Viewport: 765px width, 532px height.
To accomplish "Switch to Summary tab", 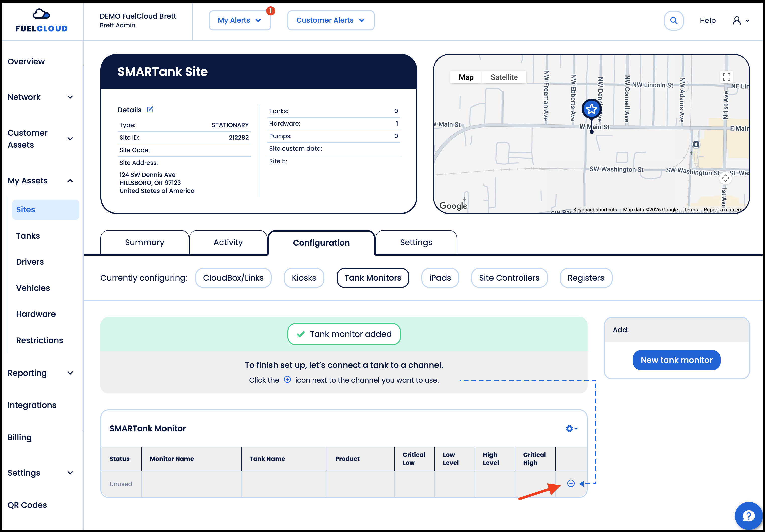I will pyautogui.click(x=145, y=242).
